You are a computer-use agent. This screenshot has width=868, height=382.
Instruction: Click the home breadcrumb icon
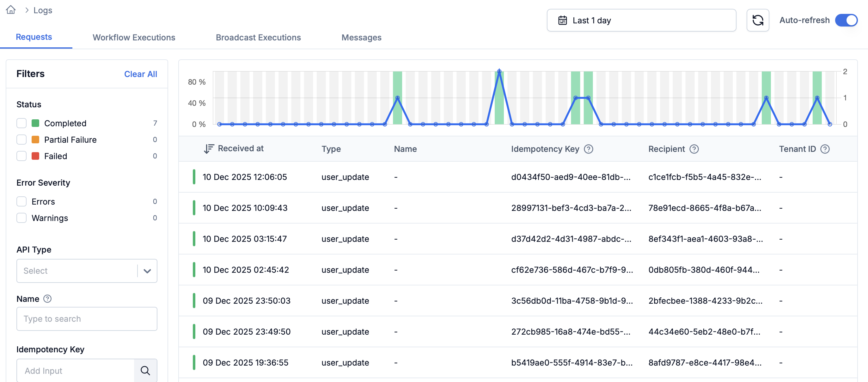pyautogui.click(x=11, y=10)
